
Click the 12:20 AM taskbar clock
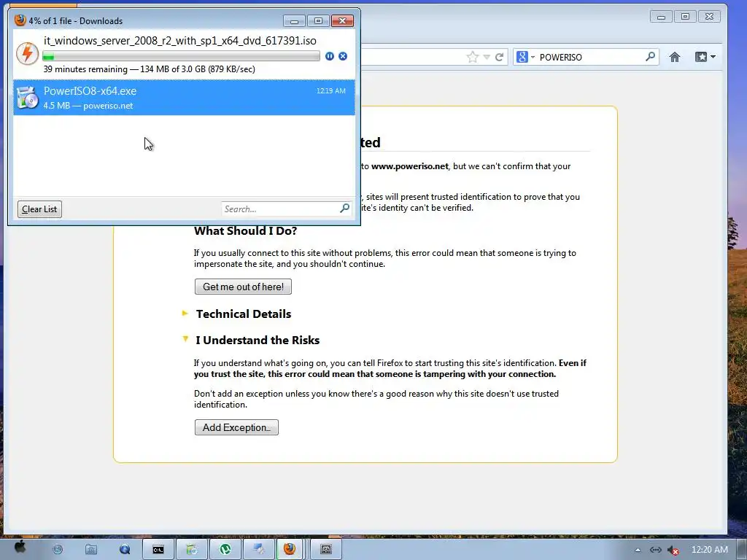pos(709,550)
